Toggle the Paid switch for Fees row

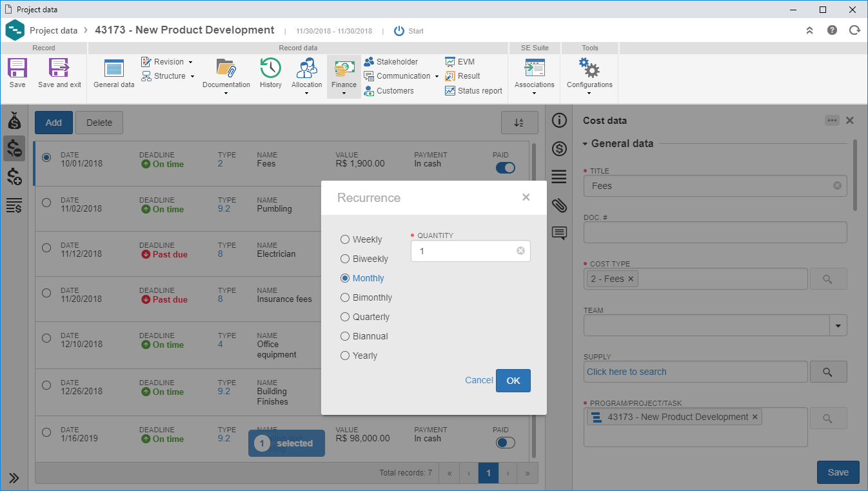[x=505, y=168]
